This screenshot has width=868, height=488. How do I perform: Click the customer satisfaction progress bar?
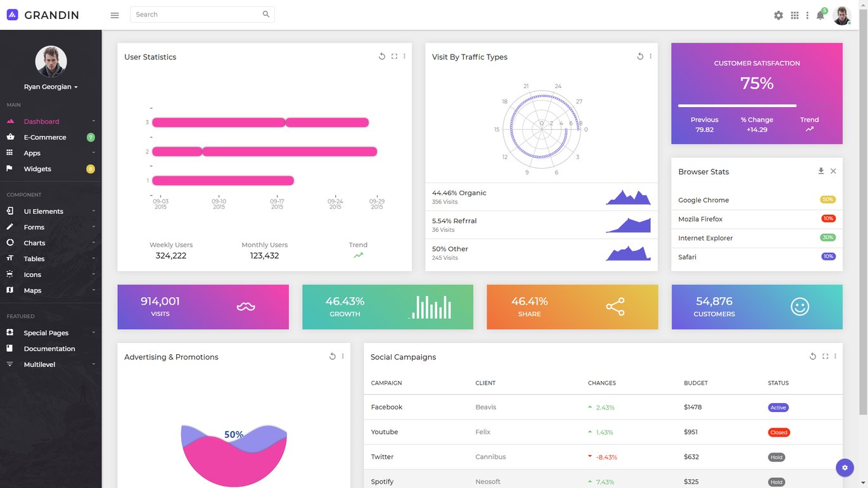click(x=737, y=106)
